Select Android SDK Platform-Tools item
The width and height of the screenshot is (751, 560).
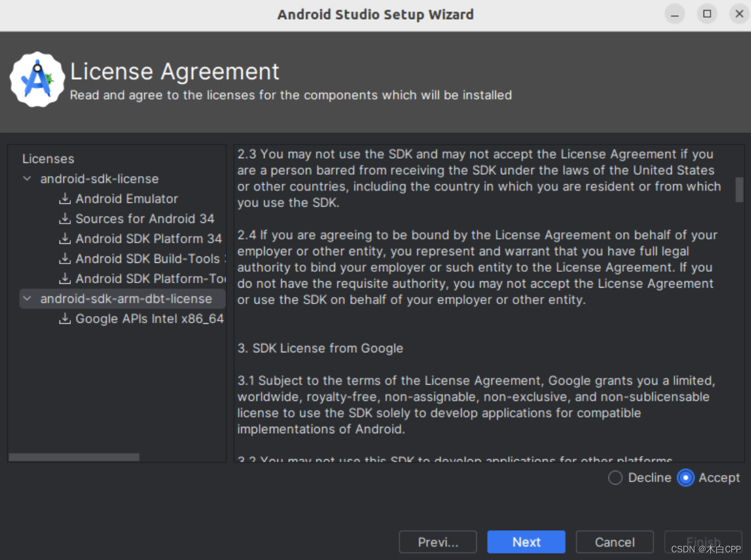tap(151, 278)
